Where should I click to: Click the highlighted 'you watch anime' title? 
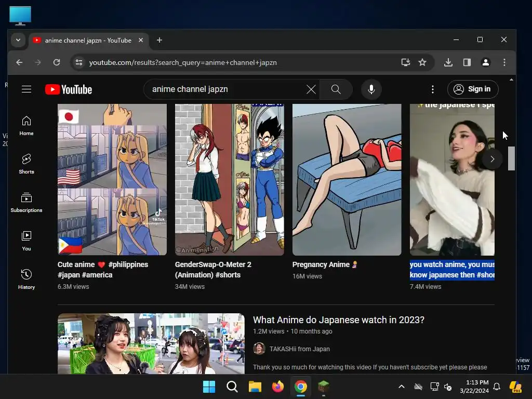coord(452,270)
